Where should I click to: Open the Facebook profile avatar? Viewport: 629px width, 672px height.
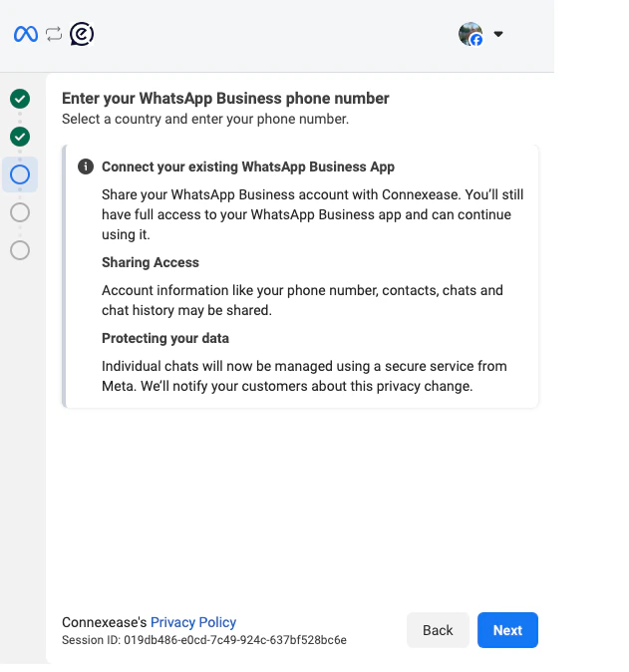pos(471,34)
